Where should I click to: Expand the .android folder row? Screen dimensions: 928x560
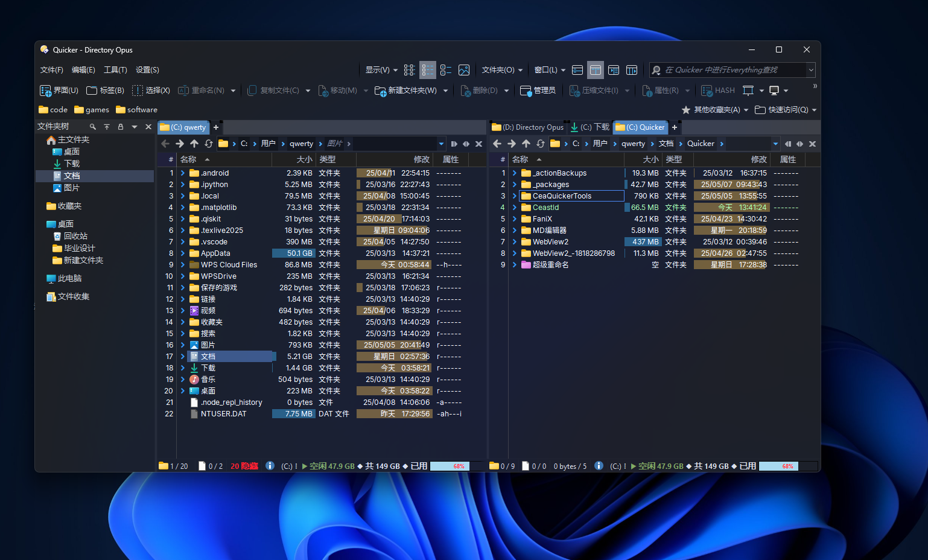(x=183, y=173)
